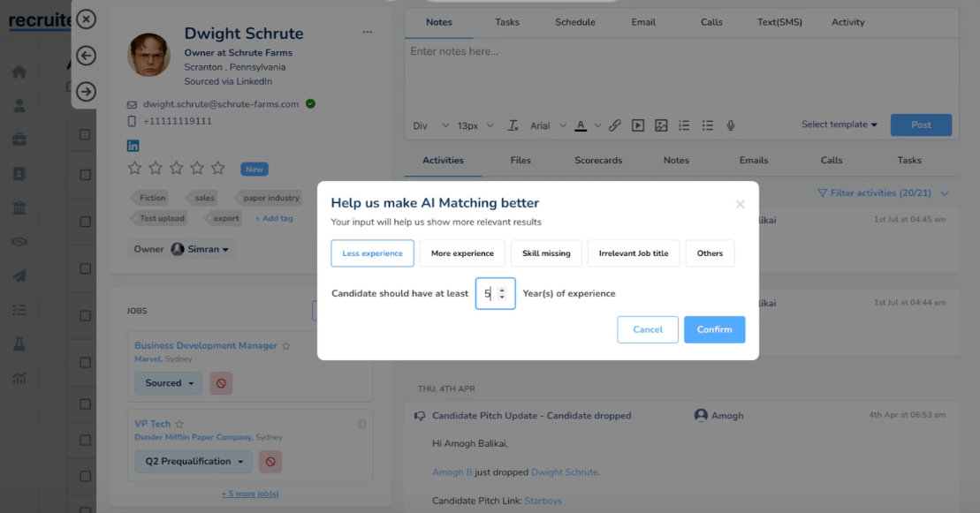This screenshot has height=513, width=980.
Task: Click the microphone dictation icon
Action: point(731,125)
